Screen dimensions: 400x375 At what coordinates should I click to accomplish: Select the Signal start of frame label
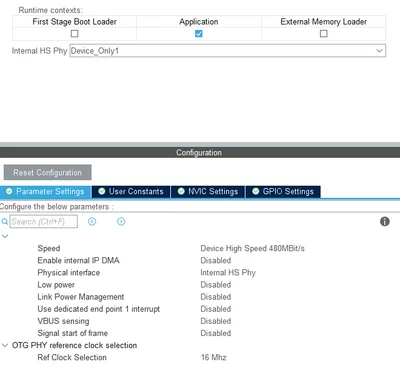pyautogui.click(x=72, y=333)
